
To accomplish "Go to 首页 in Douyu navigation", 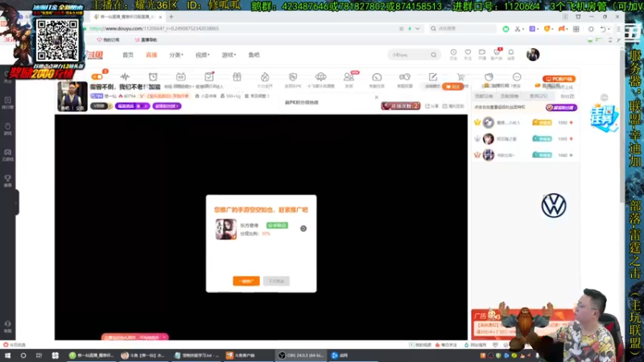I will tap(128, 55).
